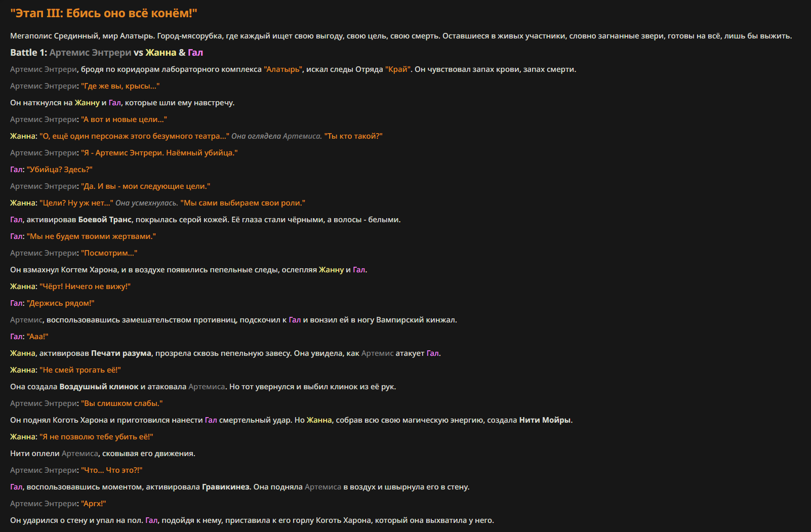Click the quote "Вы слишком слабы."
The width and height of the screenshot is (811, 532).
(x=122, y=403)
